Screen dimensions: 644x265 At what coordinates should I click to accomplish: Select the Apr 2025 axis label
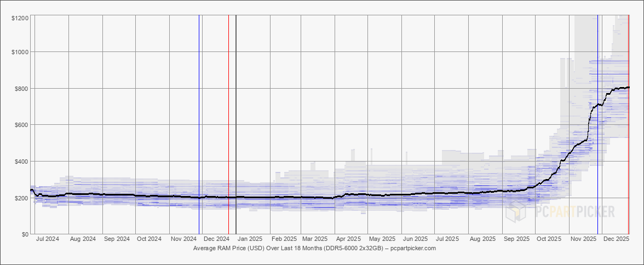click(x=349, y=239)
